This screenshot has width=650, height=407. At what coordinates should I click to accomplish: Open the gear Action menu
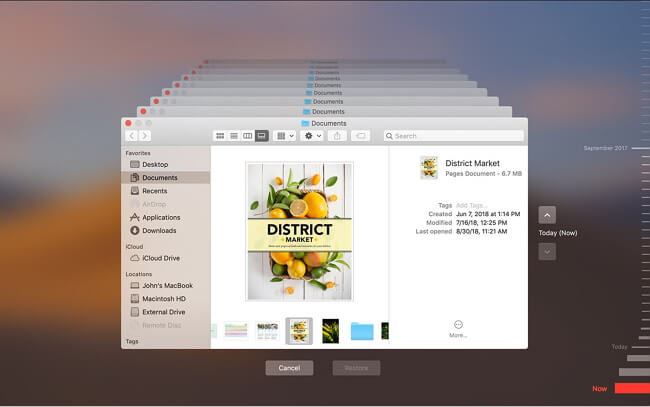pos(312,135)
